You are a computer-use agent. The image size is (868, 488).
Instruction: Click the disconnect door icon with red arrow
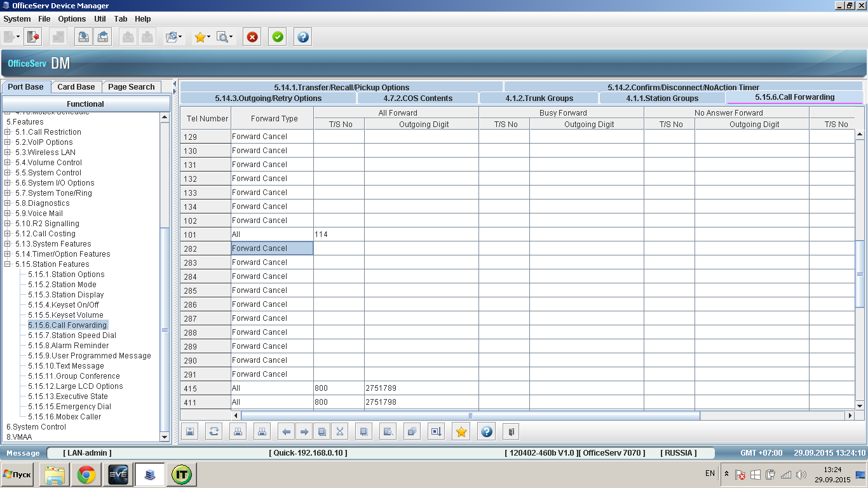coord(33,37)
